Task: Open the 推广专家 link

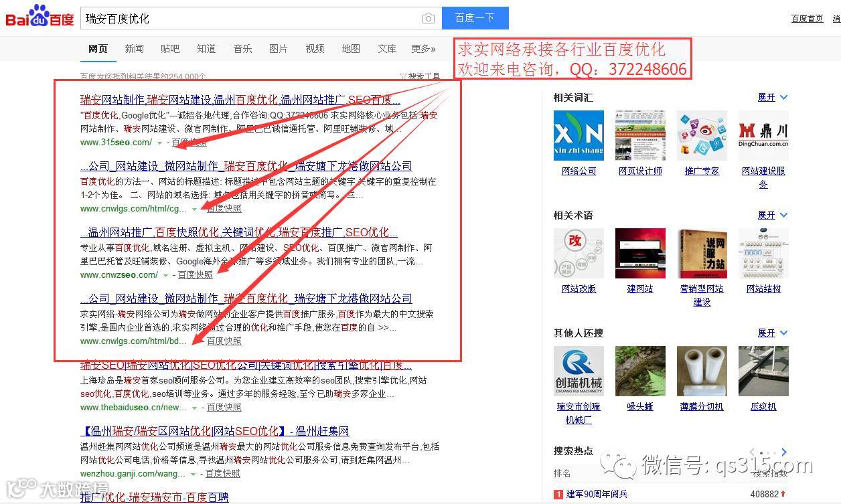Action: coord(702,171)
